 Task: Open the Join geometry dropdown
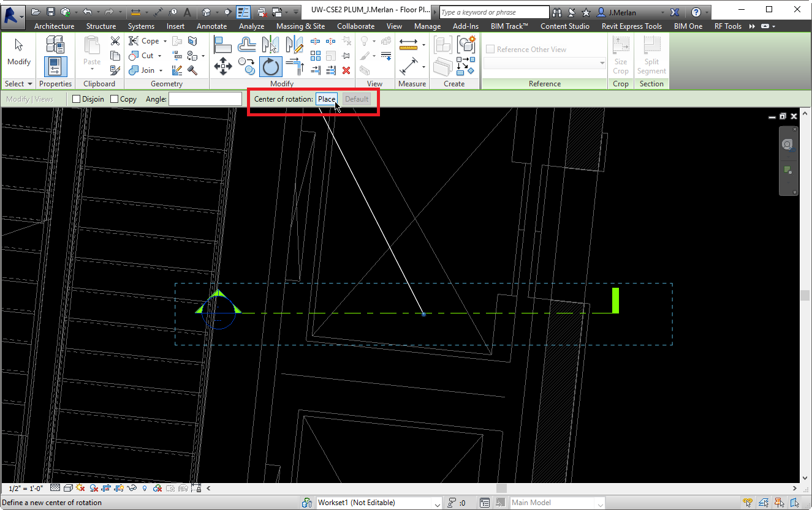tap(162, 70)
